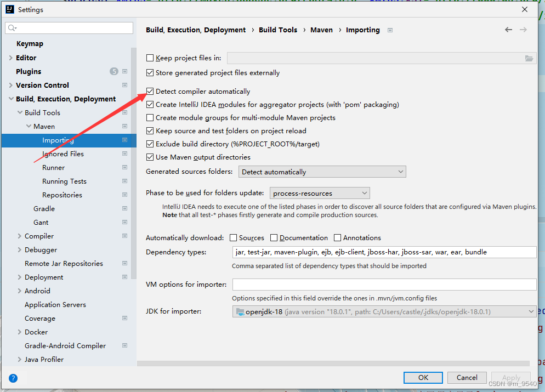Click the search magnifier icon in settings
The height and width of the screenshot is (392, 545).
[x=12, y=28]
